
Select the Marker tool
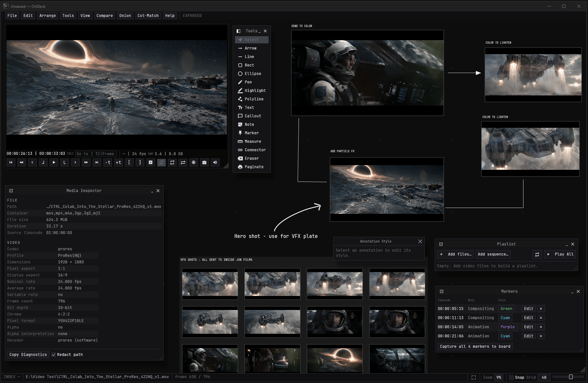(x=252, y=133)
